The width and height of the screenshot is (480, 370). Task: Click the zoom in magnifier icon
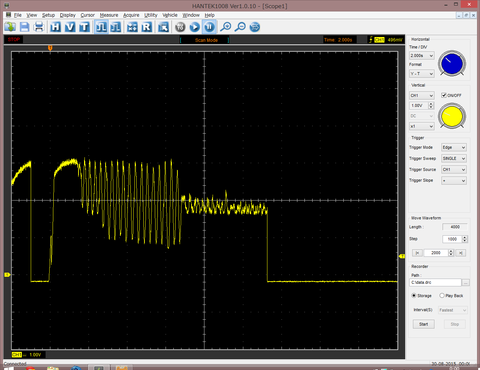[226, 27]
